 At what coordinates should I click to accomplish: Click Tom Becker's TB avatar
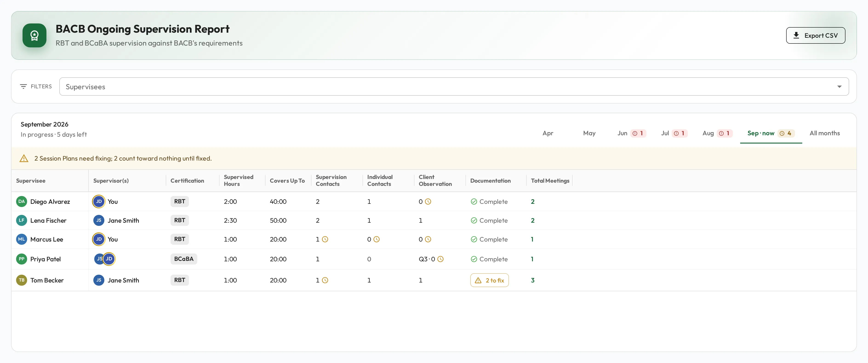click(22, 280)
